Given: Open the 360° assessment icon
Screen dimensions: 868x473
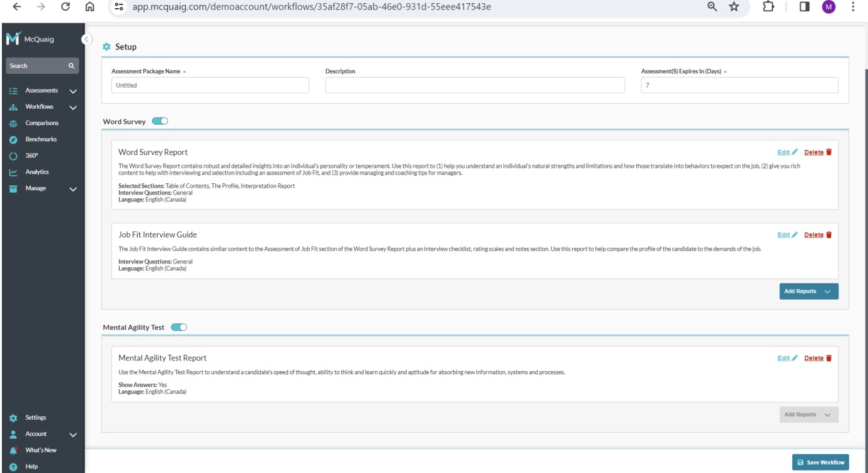Looking at the screenshot, I should [x=13, y=156].
